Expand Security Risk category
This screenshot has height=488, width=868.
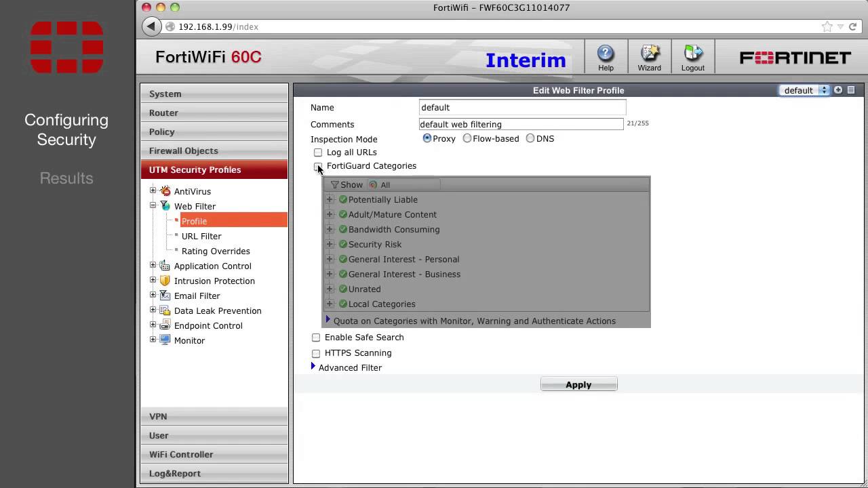(330, 244)
